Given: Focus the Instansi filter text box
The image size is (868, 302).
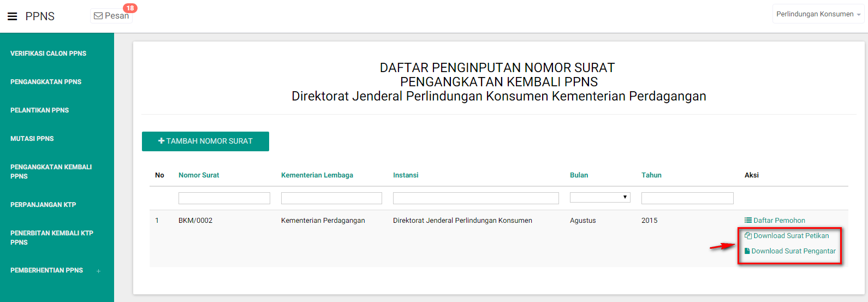Looking at the screenshot, I should [x=475, y=198].
